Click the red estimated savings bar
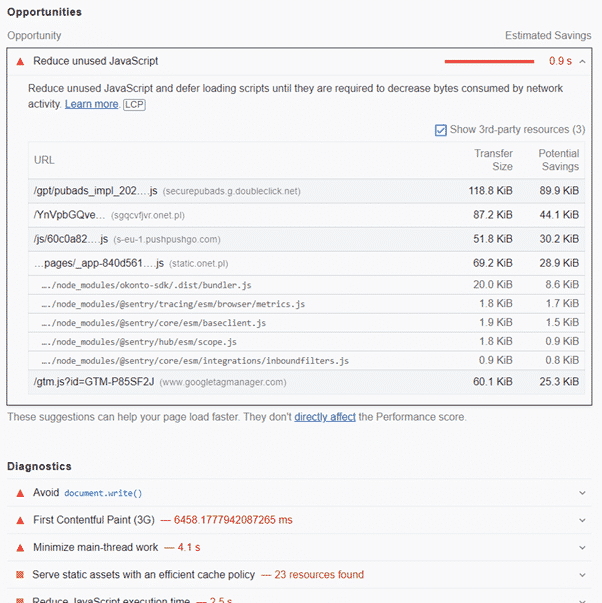The height and width of the screenshot is (603, 602). pos(489,62)
